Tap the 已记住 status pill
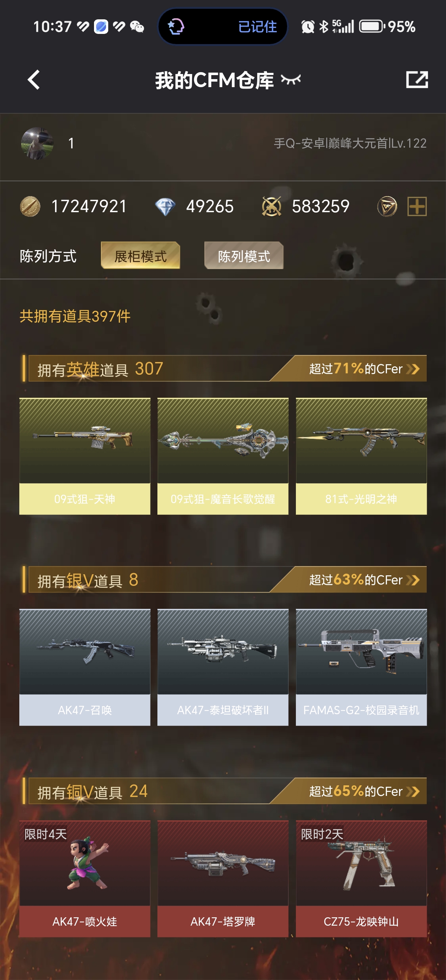446x980 pixels. [x=223, y=27]
